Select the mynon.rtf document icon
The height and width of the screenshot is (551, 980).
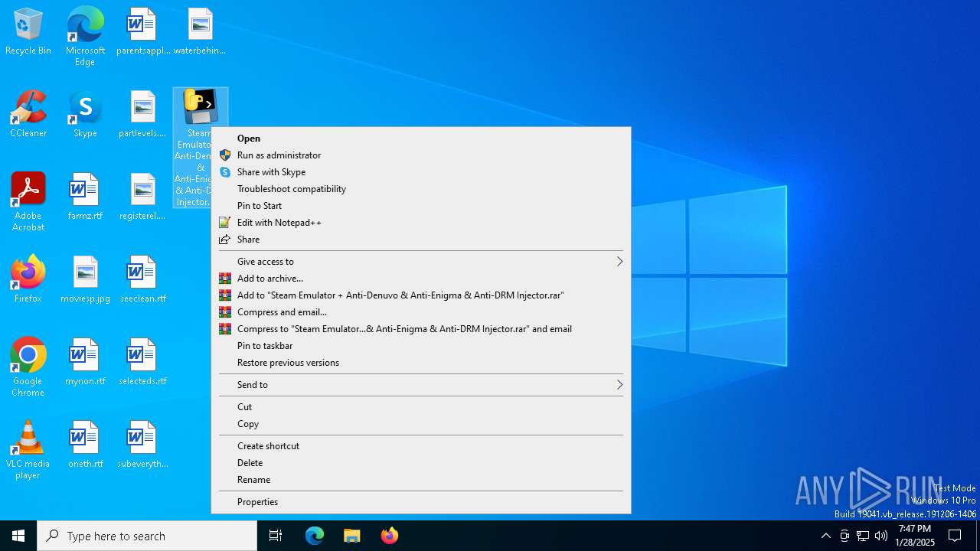pos(85,363)
